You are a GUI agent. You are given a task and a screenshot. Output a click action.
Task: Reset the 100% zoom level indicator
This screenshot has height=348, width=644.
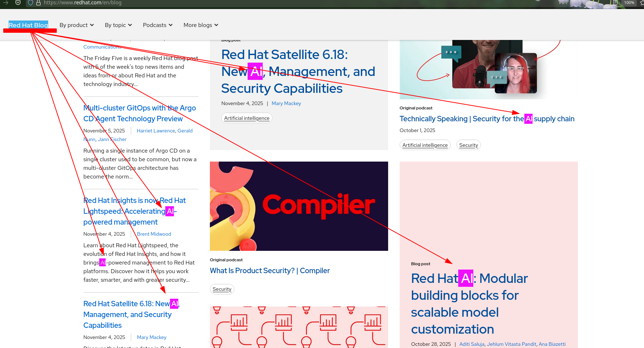click(629, 3)
